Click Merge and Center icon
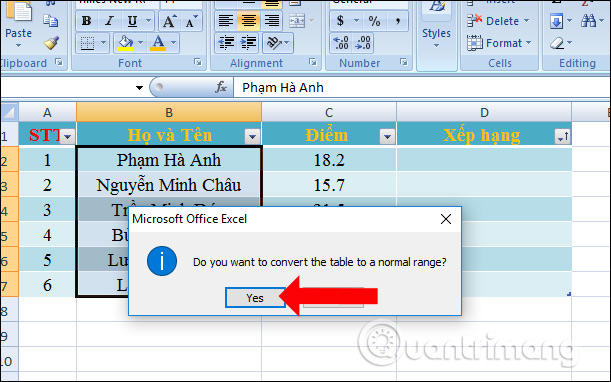Viewport: 611px width, 382px height. (297, 21)
